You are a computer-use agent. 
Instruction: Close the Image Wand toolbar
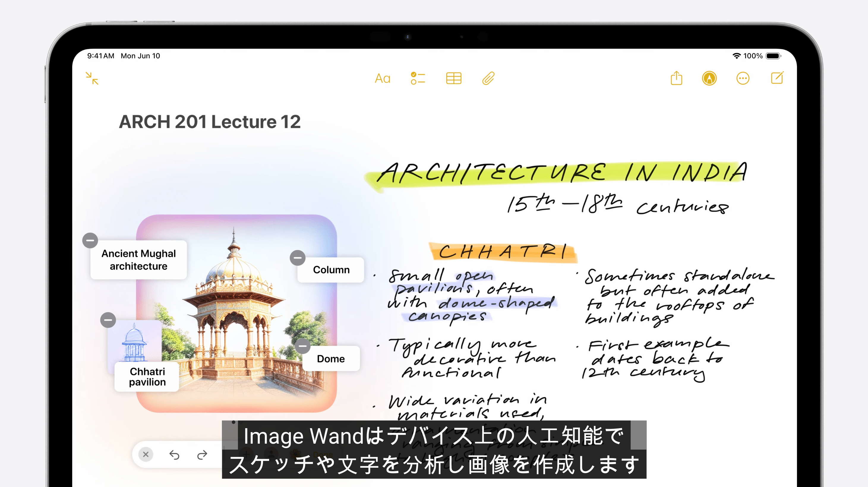146,454
